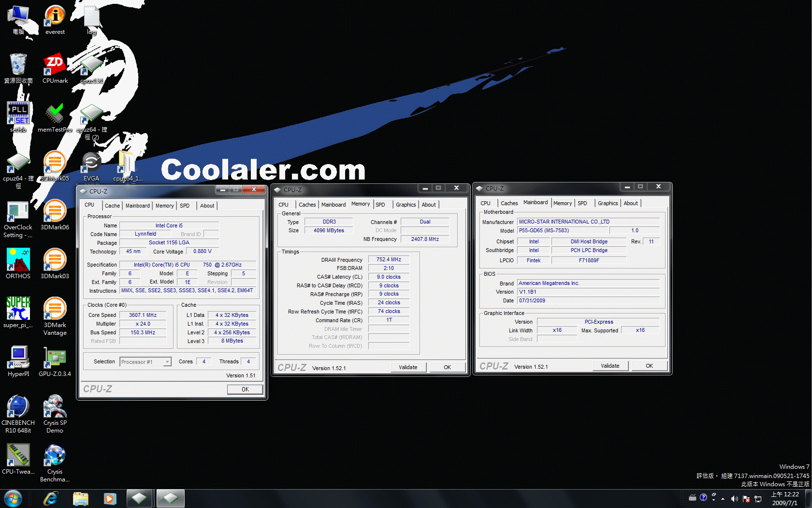The width and height of the screenshot is (812, 508).
Task: Launch the GPU-Z.0.3.4 desktop icon
Action: point(55,361)
